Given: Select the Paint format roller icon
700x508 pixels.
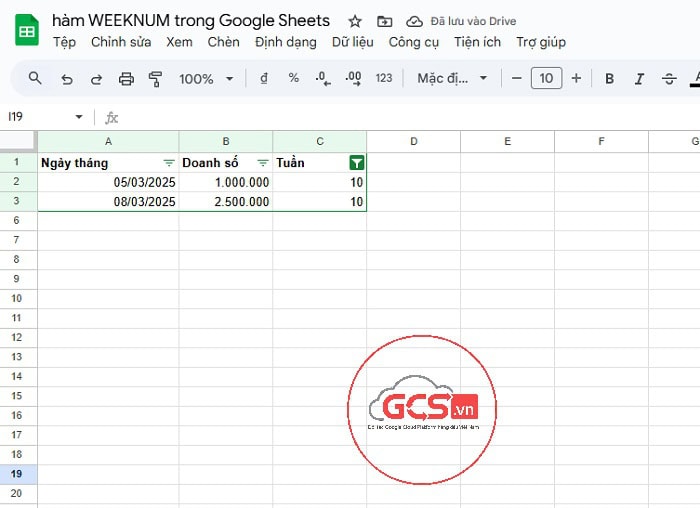Looking at the screenshot, I should click(x=155, y=79).
